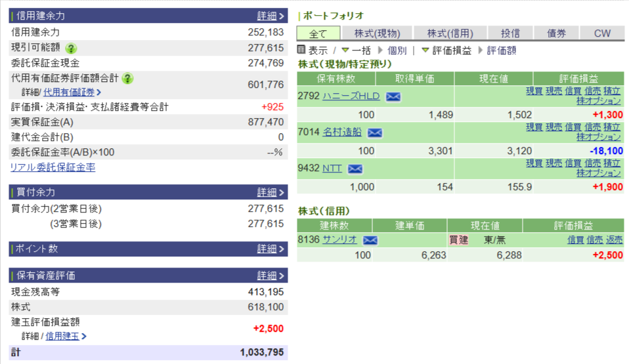Click 積立 for 名村造船
This screenshot has width=629, height=364.
pos(612,127)
